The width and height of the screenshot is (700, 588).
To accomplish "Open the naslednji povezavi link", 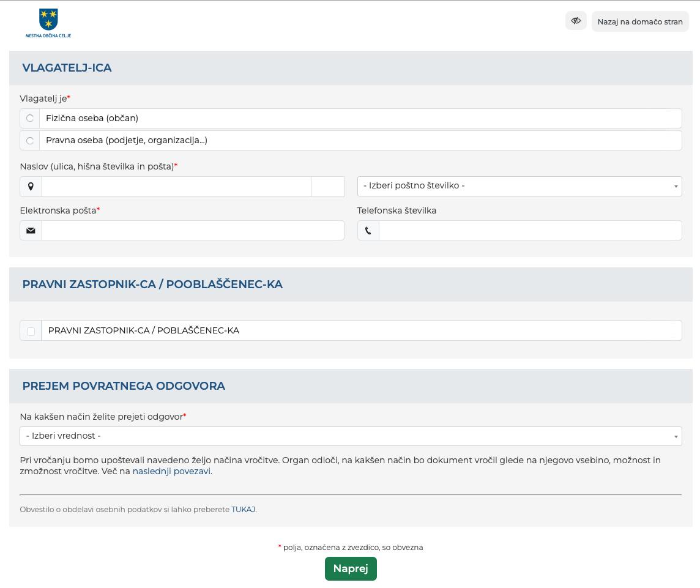I will [171, 471].
